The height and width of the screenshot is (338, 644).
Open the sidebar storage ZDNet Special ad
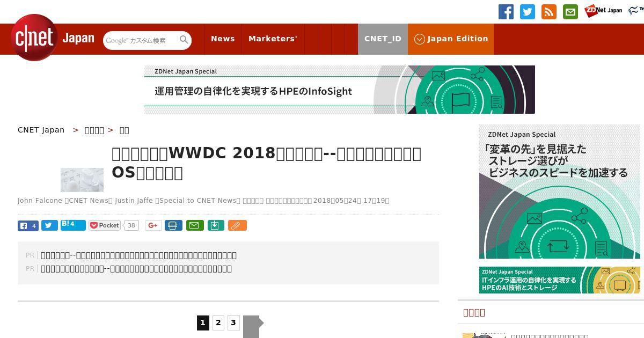coord(560,192)
